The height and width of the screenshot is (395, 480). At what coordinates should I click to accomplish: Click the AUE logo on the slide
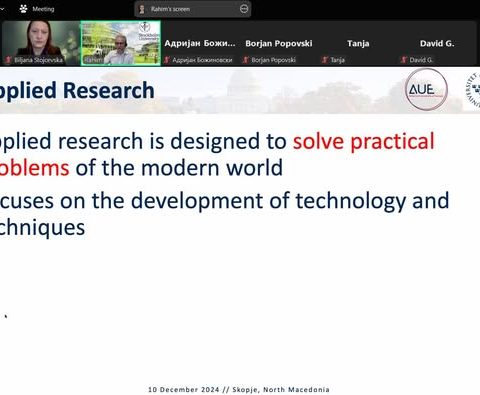coord(426,89)
